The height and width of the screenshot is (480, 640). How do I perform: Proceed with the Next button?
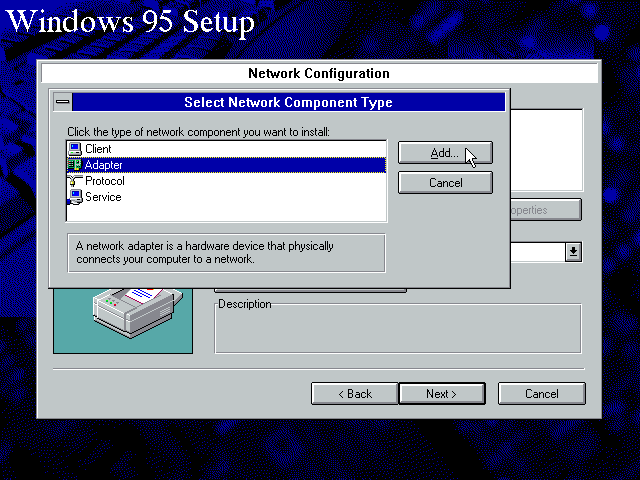point(442,393)
